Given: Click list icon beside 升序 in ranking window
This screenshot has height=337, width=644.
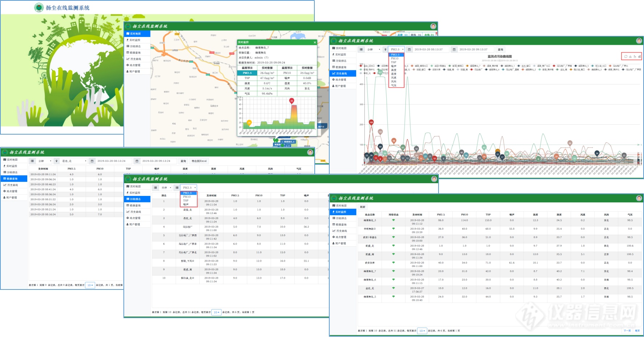Looking at the screenshot, I should tap(155, 188).
